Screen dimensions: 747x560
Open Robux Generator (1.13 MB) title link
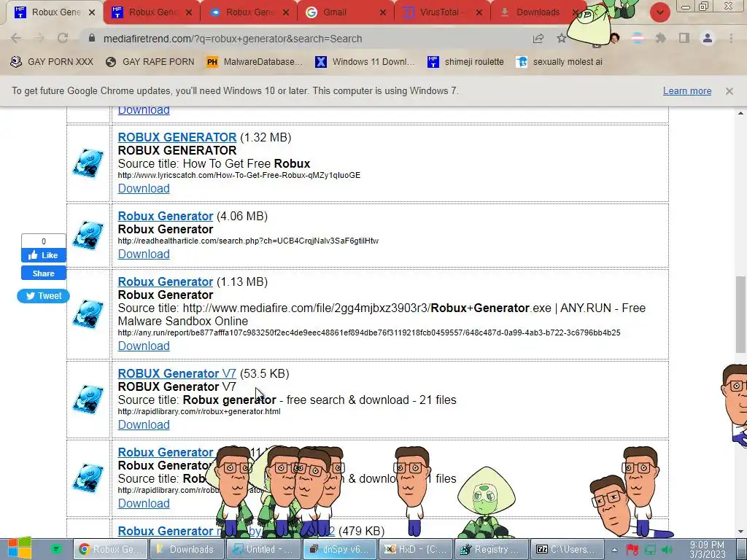point(166,282)
